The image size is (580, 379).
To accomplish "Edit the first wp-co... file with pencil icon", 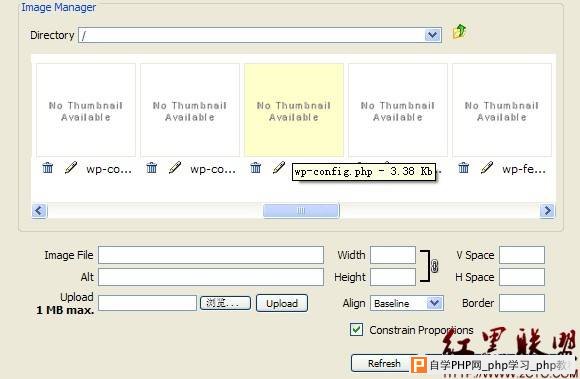I will click(71, 167).
